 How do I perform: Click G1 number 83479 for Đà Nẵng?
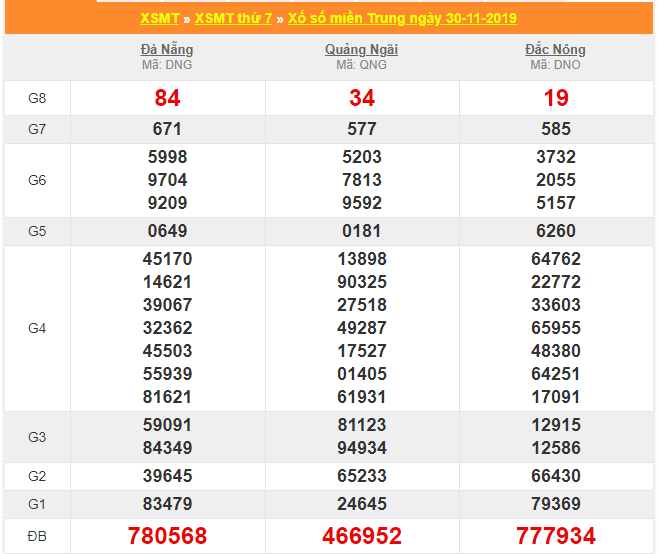tap(167, 503)
